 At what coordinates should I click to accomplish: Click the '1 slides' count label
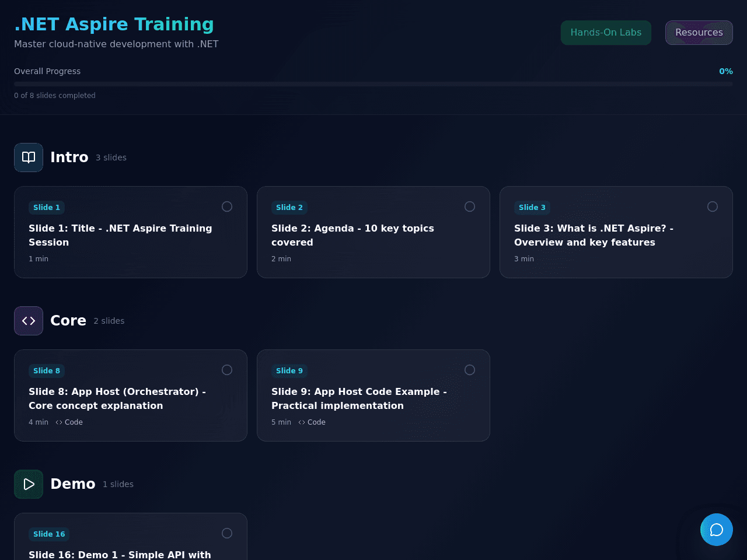(118, 484)
